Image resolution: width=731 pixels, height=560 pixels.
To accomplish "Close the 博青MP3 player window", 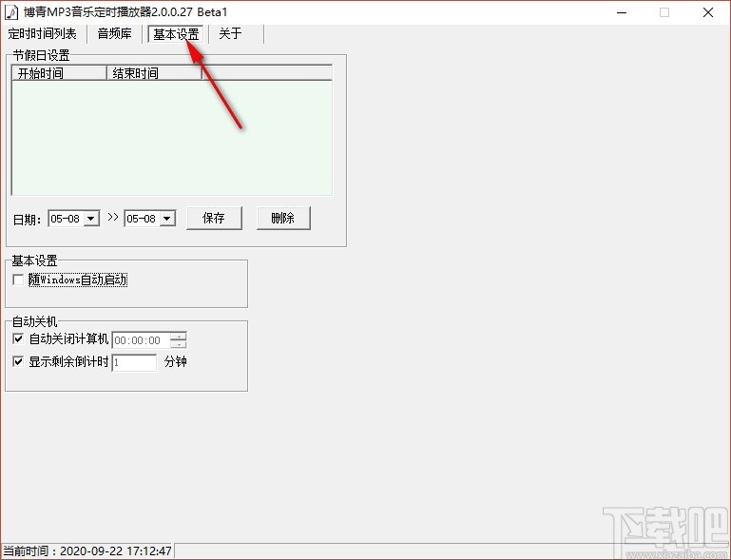I will (708, 12).
